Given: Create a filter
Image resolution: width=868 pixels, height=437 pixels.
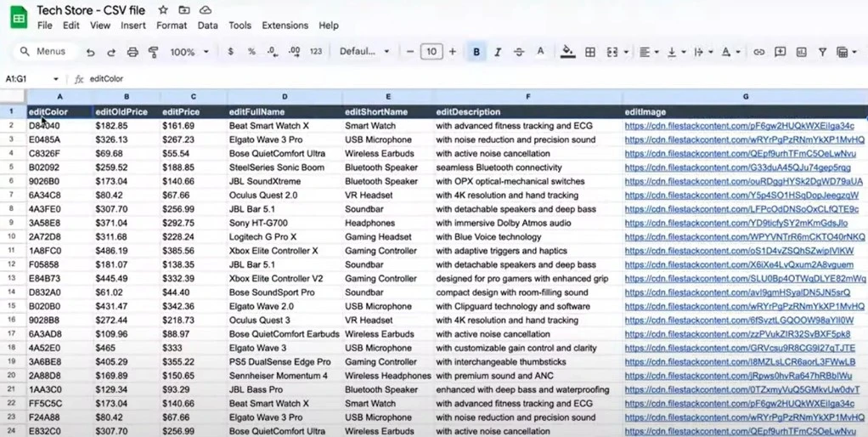Looking at the screenshot, I should click(x=822, y=52).
